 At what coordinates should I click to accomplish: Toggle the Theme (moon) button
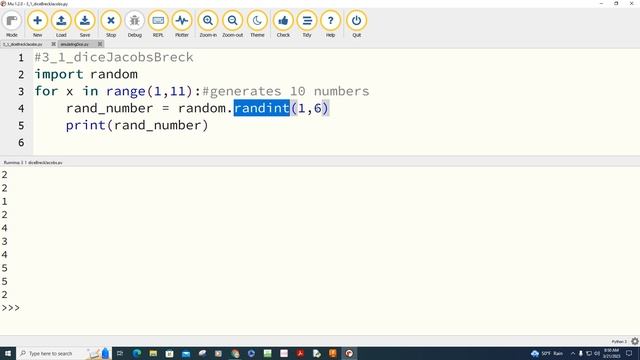point(257,24)
